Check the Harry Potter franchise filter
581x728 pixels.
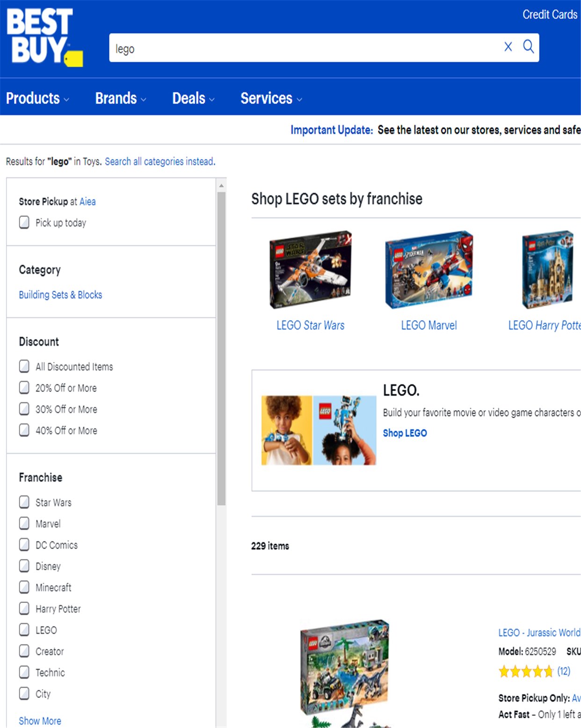[x=24, y=609]
